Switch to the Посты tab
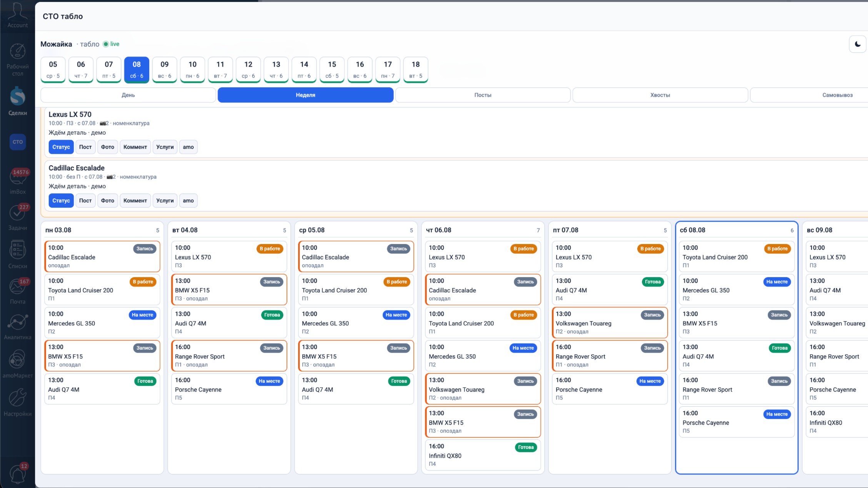Viewport: 868px width, 488px height. coord(483,95)
